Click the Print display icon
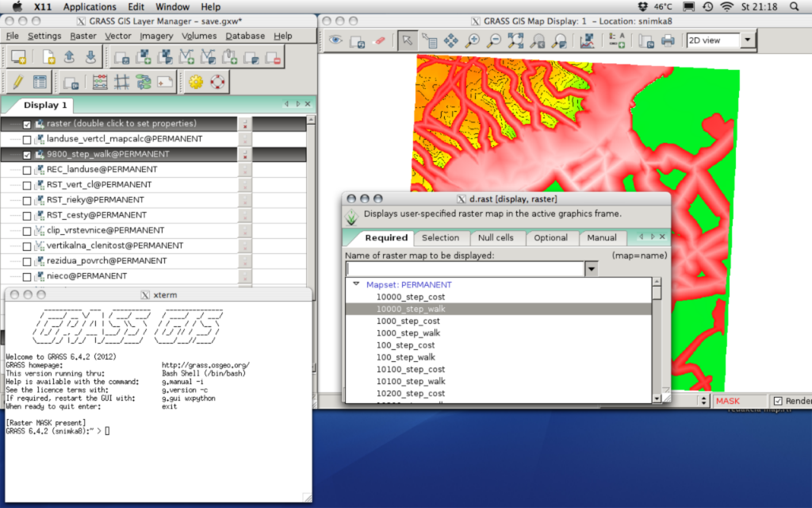 (668, 40)
